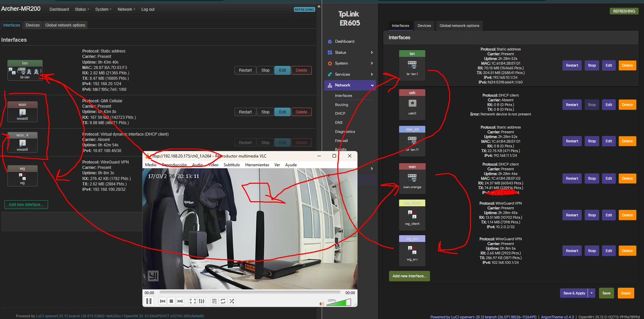644x319 pixels.
Task: Open DHCP under ER605 Network
Action: pos(339,113)
